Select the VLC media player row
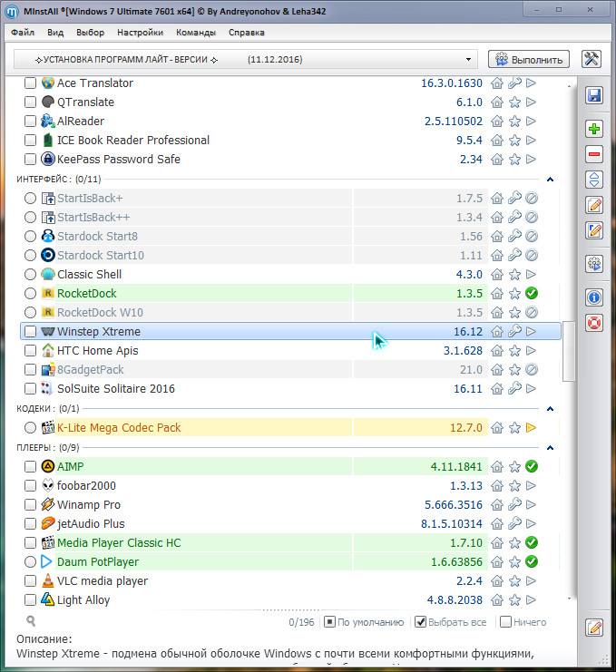The height and width of the screenshot is (672, 616). click(290, 580)
